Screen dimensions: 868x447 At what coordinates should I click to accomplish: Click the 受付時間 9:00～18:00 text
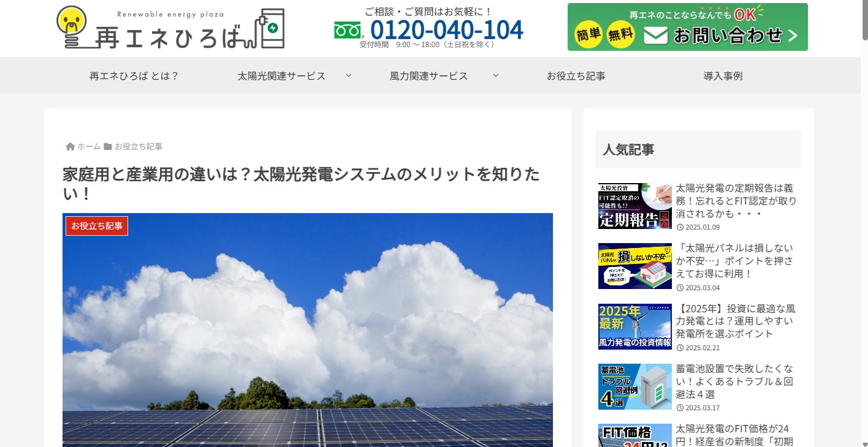(x=428, y=45)
